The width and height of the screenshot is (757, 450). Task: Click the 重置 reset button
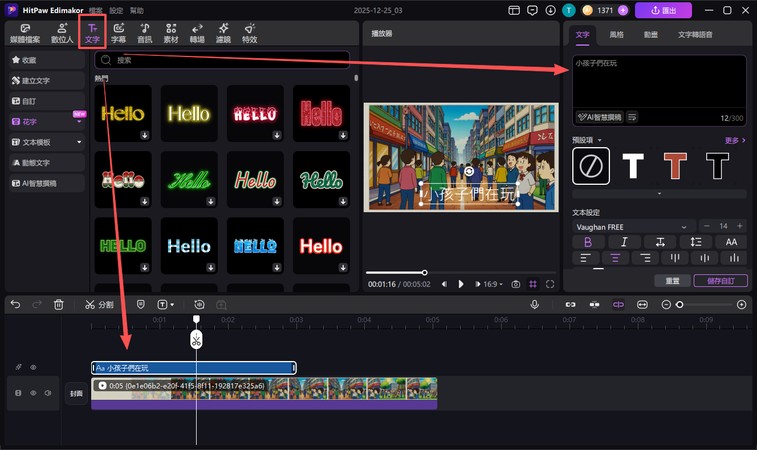pos(673,281)
